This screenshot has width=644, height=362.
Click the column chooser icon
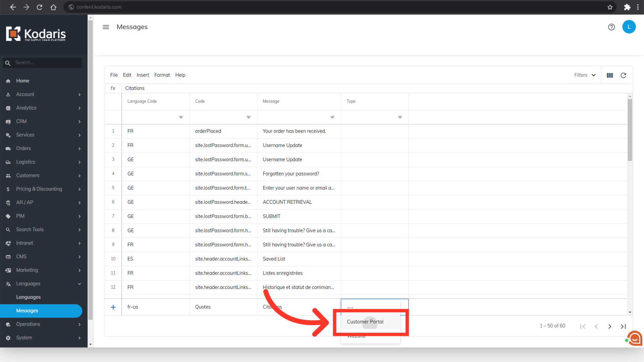pyautogui.click(x=609, y=75)
